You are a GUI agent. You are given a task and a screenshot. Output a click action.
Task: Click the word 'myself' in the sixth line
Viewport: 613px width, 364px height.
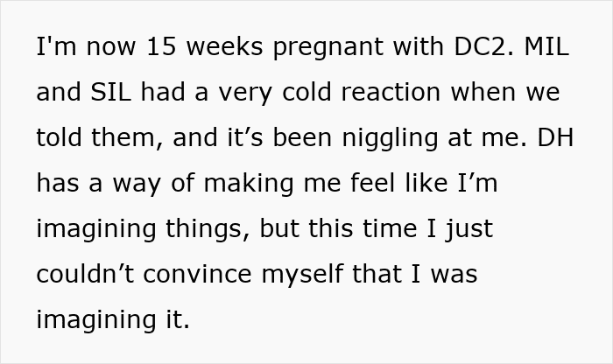click(302, 275)
